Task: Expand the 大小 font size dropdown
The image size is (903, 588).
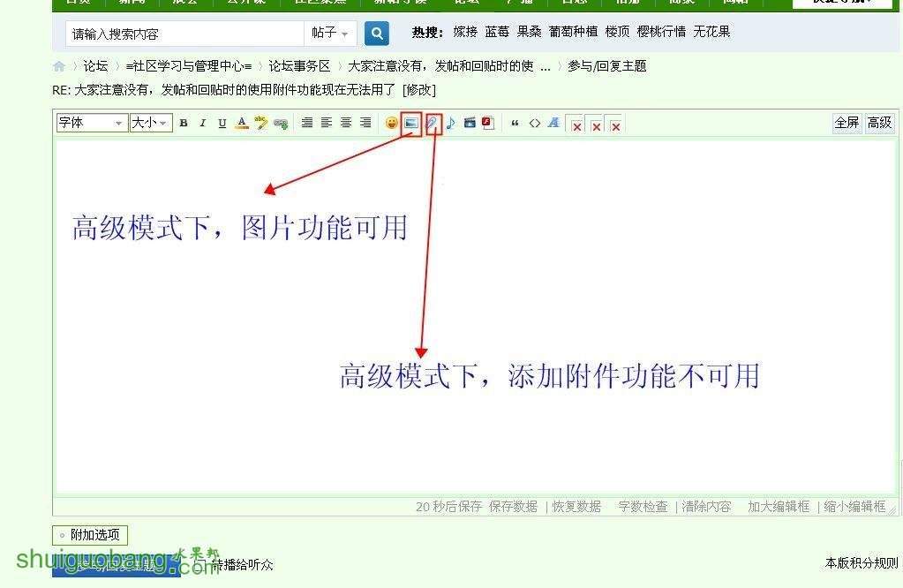Action: 150,124
